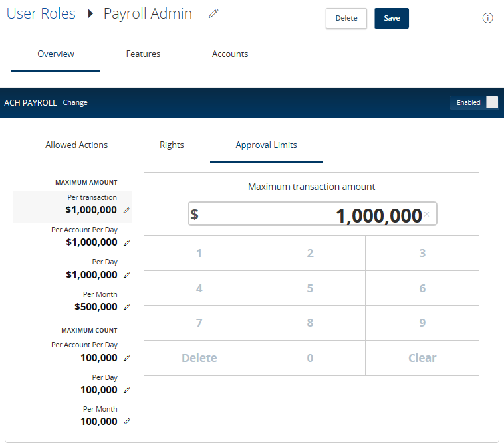Image resolution: width=504 pixels, height=447 pixels.
Task: Click the User Roles breadcrumb link
Action: click(x=41, y=13)
